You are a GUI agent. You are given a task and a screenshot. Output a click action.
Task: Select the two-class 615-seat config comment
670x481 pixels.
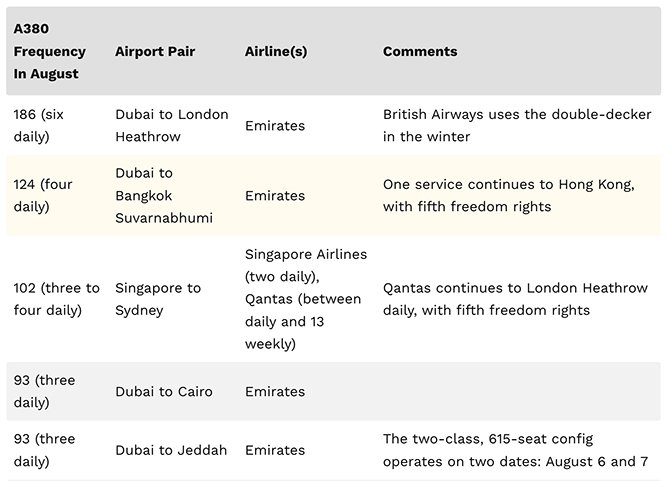pos(515,450)
